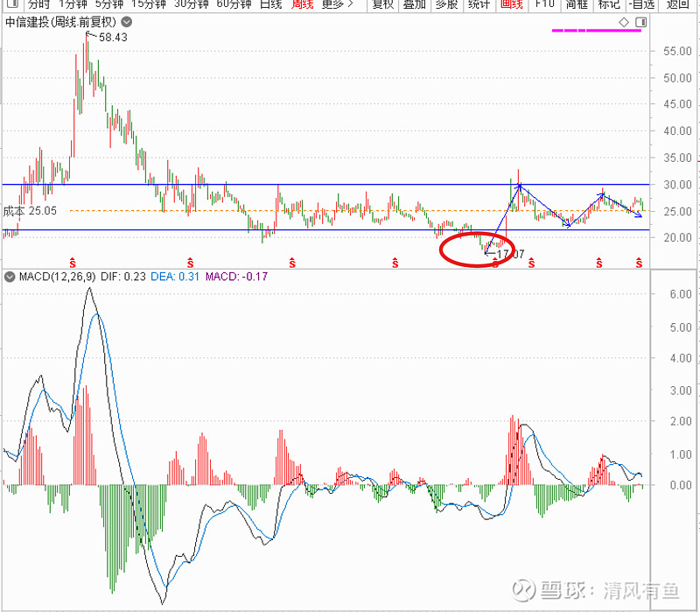Screen dimensions: 700x612
Task: Click the first S marker below the 58.43 peak
Action: pyautogui.click(x=73, y=264)
